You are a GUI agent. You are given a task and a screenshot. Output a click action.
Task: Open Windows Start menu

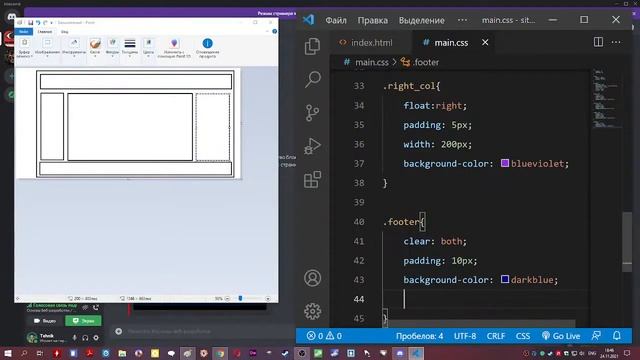point(7,353)
